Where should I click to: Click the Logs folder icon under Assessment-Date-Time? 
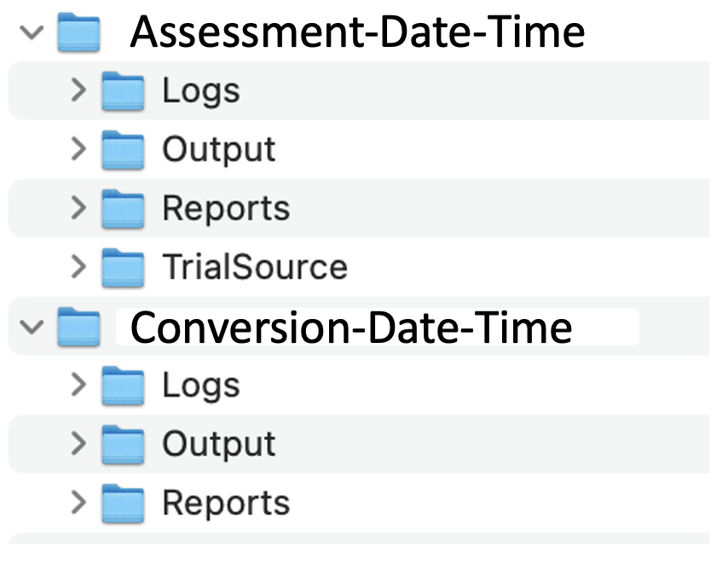123,90
